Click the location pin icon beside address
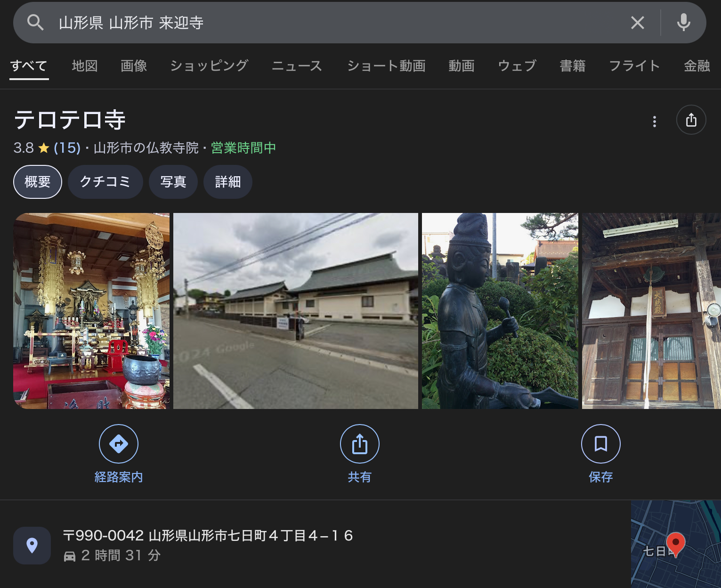The width and height of the screenshot is (721, 588). (32, 545)
